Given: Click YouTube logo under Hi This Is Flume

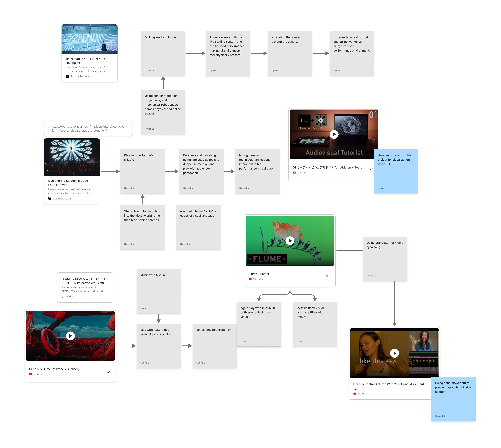Looking at the screenshot, I should 31,374.
